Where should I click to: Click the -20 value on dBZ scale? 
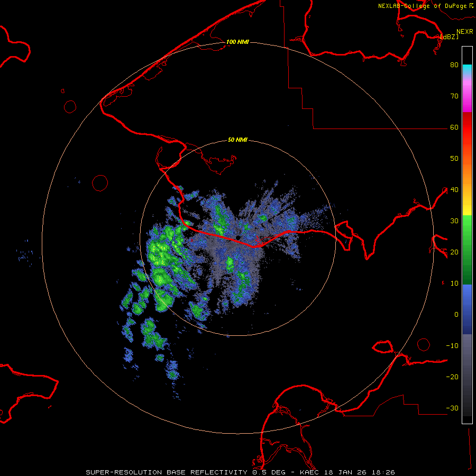[452, 377]
